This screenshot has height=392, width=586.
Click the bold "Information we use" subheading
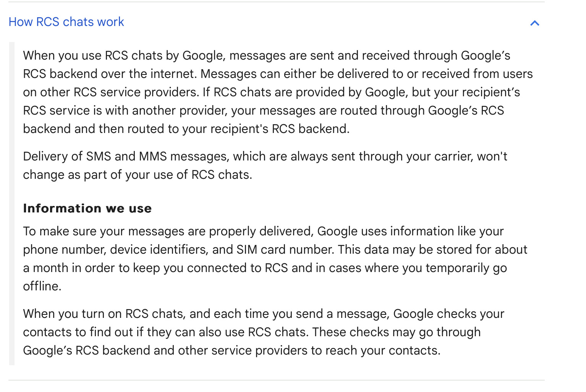(87, 208)
